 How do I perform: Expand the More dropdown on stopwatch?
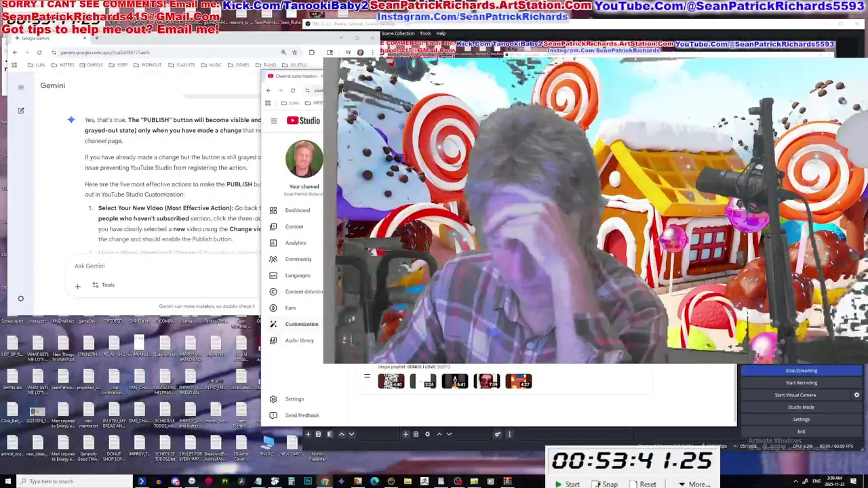694,484
